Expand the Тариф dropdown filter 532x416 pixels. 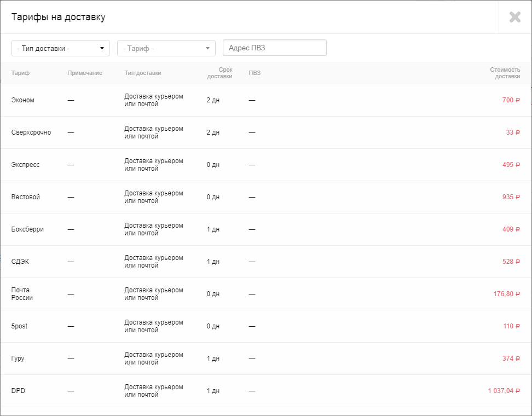click(x=166, y=48)
